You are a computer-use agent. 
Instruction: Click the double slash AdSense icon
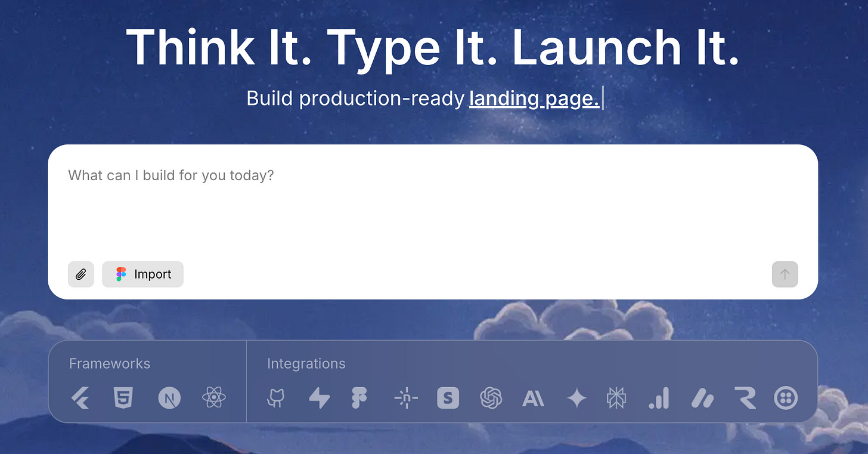coord(703,398)
